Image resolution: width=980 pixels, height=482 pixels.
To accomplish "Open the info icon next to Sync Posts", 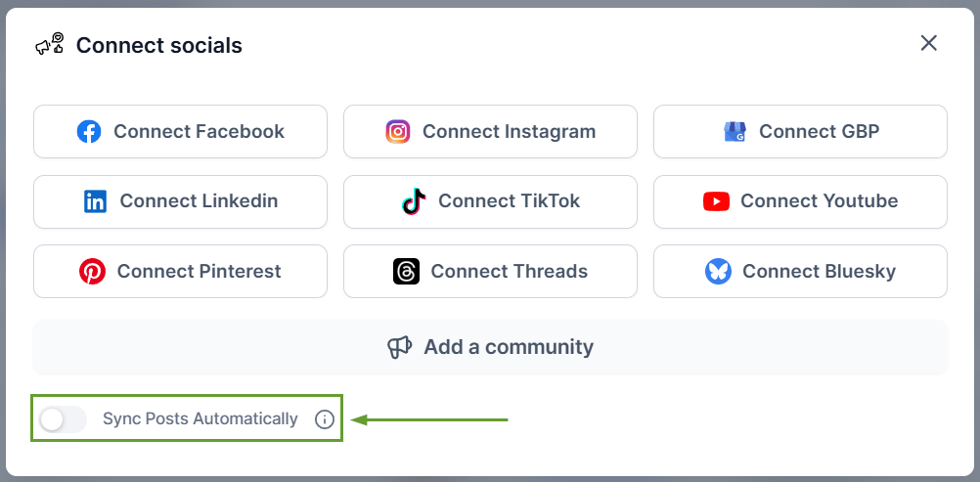I will click(325, 419).
